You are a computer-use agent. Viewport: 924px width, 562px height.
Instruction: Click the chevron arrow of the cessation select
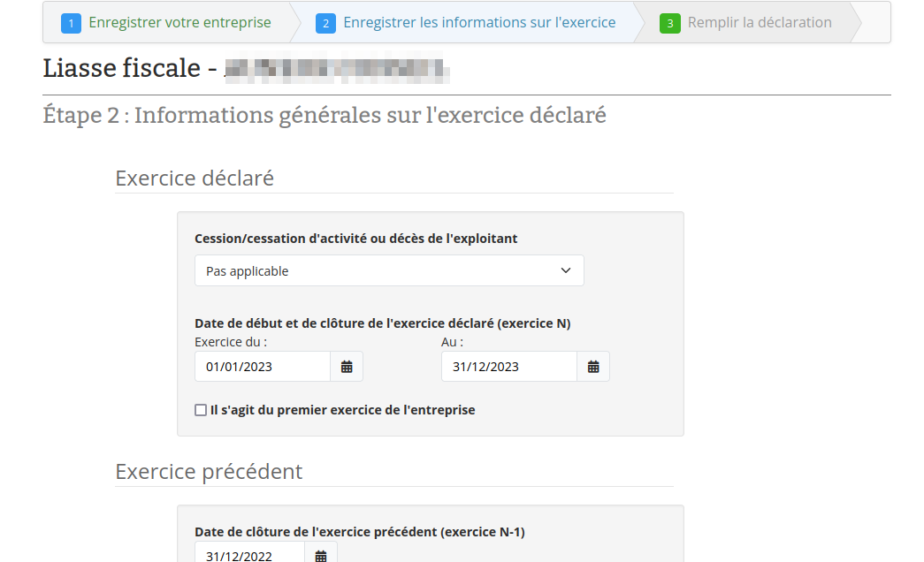(x=566, y=271)
